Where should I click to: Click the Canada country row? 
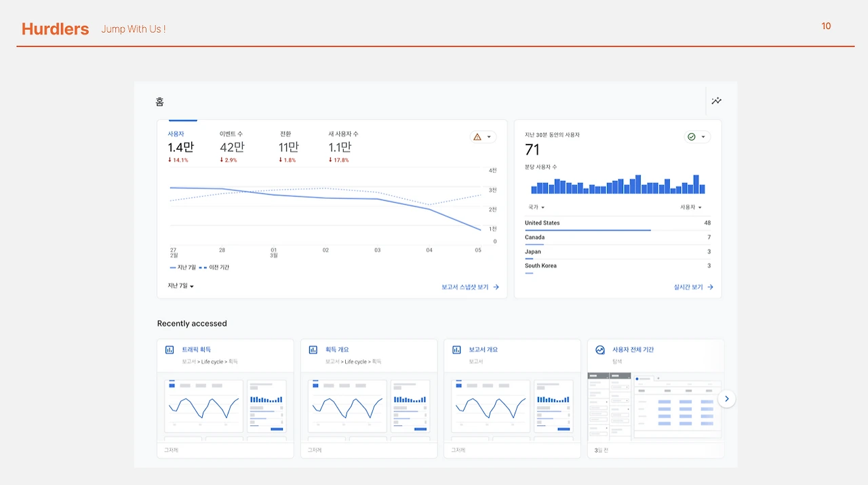pos(618,239)
